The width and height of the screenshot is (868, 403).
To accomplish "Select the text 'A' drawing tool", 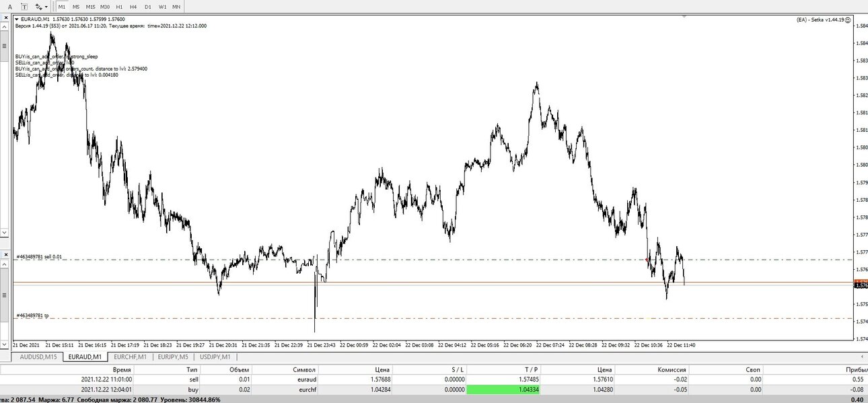I will [x=10, y=6].
